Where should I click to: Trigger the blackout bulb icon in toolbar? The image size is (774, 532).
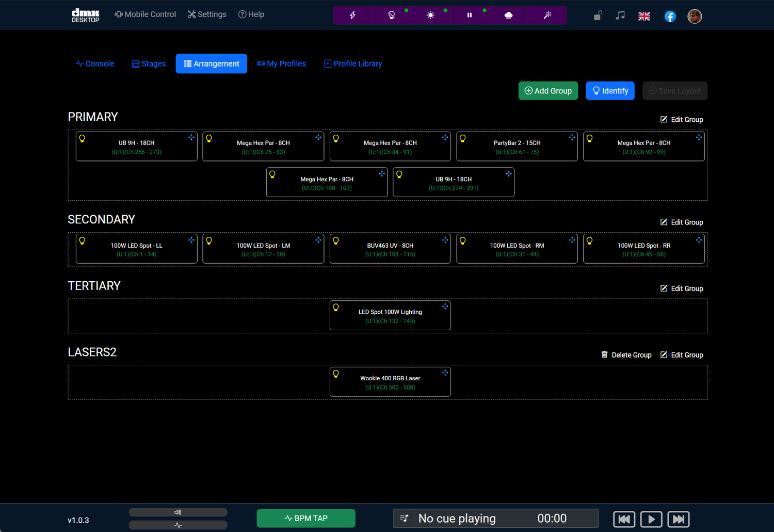(x=391, y=15)
